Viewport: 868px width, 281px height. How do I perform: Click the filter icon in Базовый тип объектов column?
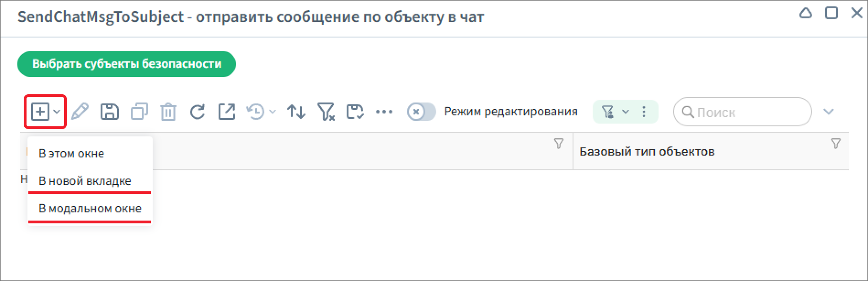coord(836,144)
